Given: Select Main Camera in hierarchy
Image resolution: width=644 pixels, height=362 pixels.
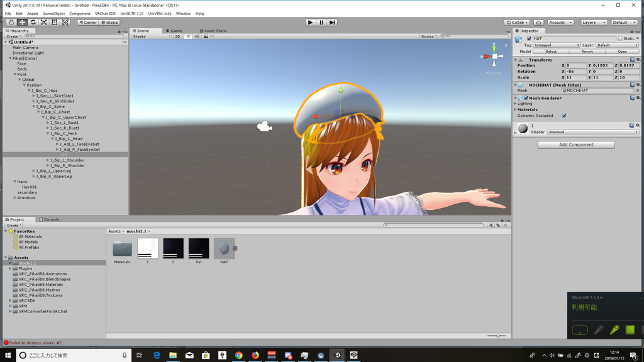Looking at the screenshot, I should (x=25, y=48).
